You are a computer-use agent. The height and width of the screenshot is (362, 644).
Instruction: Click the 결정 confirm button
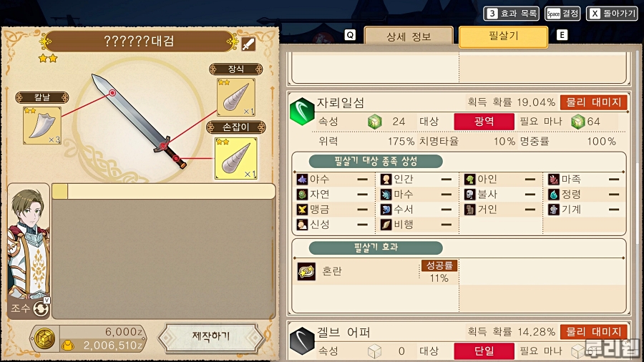(x=562, y=14)
